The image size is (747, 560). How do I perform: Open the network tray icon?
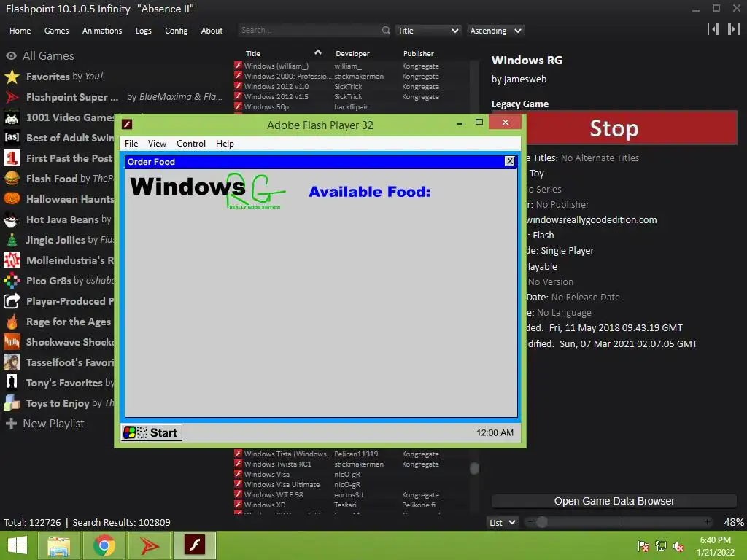coord(661,546)
